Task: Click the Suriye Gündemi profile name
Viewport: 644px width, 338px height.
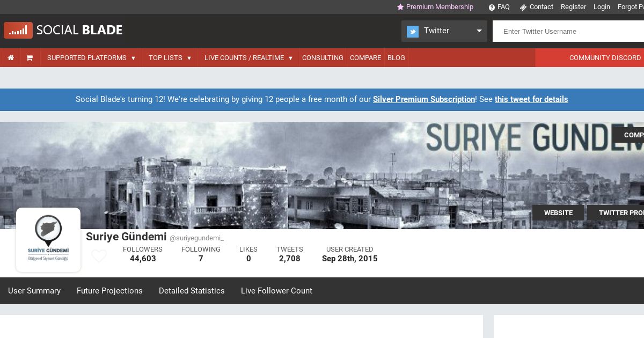Action: (x=126, y=237)
